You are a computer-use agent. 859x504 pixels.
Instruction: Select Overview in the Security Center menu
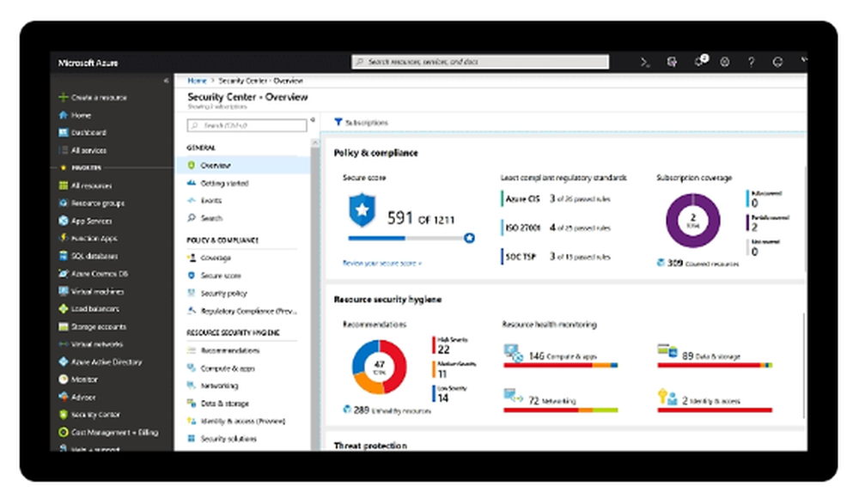(243, 165)
